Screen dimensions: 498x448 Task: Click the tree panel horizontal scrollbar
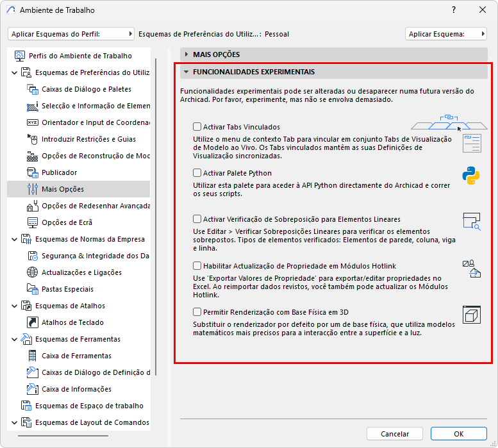(x=63, y=436)
